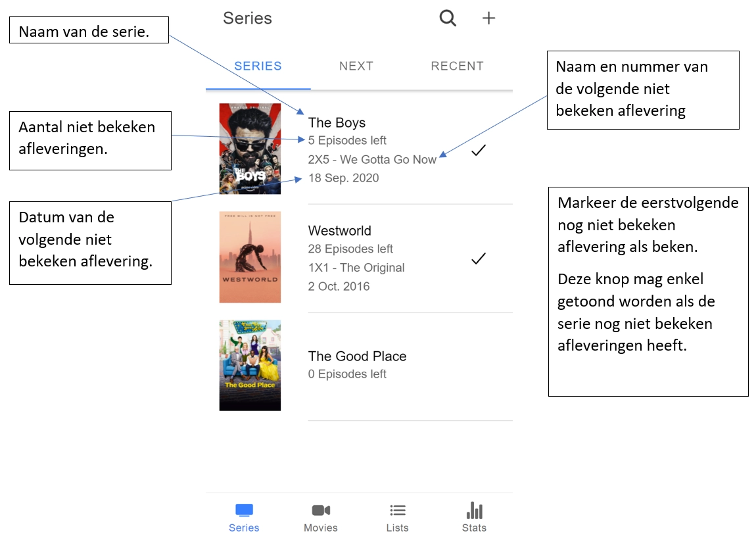Mark Westworld next episode as watched
This screenshot has width=756, height=544.
[479, 259]
